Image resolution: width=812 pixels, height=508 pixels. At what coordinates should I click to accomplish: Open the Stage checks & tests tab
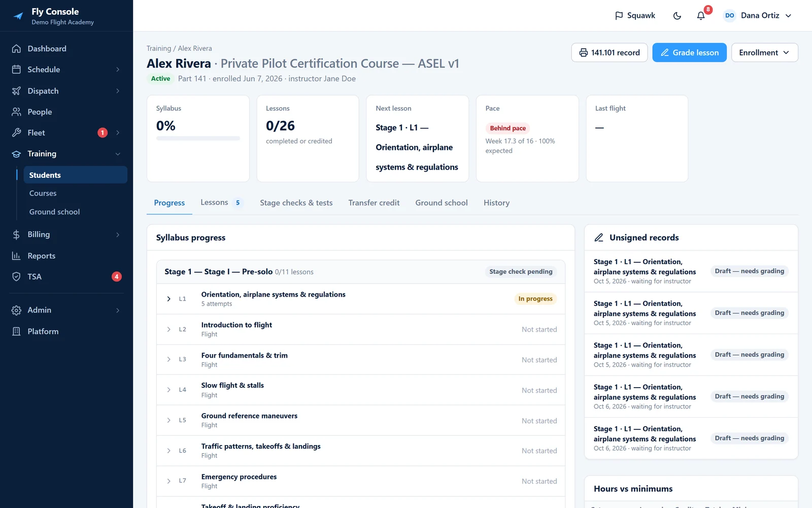coord(296,203)
